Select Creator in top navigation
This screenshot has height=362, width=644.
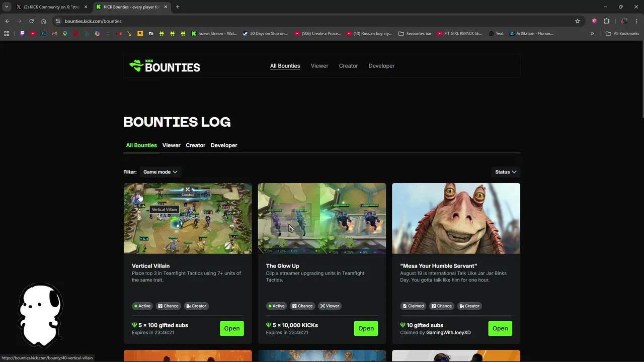[348, 66]
